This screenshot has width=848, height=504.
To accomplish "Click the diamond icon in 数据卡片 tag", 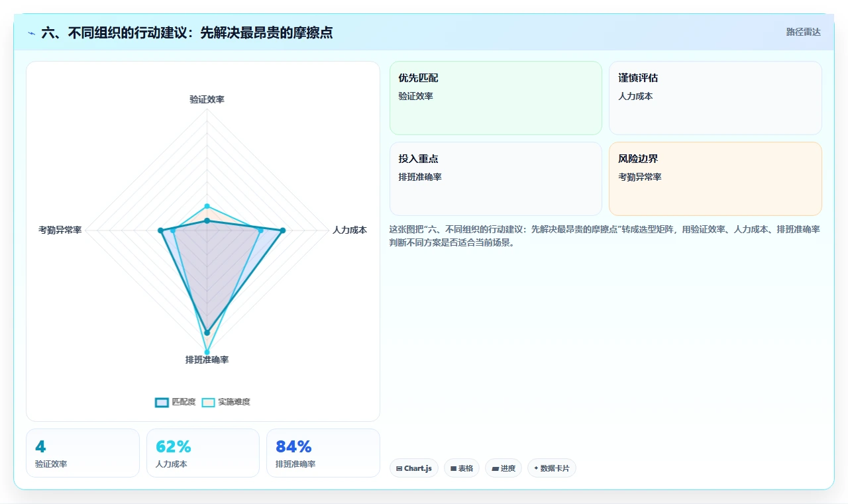I will pyautogui.click(x=536, y=468).
